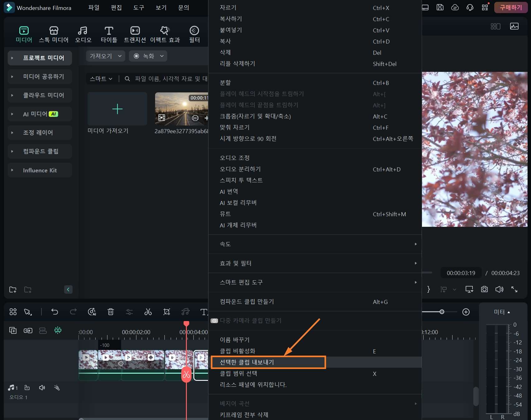This screenshot has height=420, width=531.
Task: Mute the 오디오 1 track
Action: (42, 388)
